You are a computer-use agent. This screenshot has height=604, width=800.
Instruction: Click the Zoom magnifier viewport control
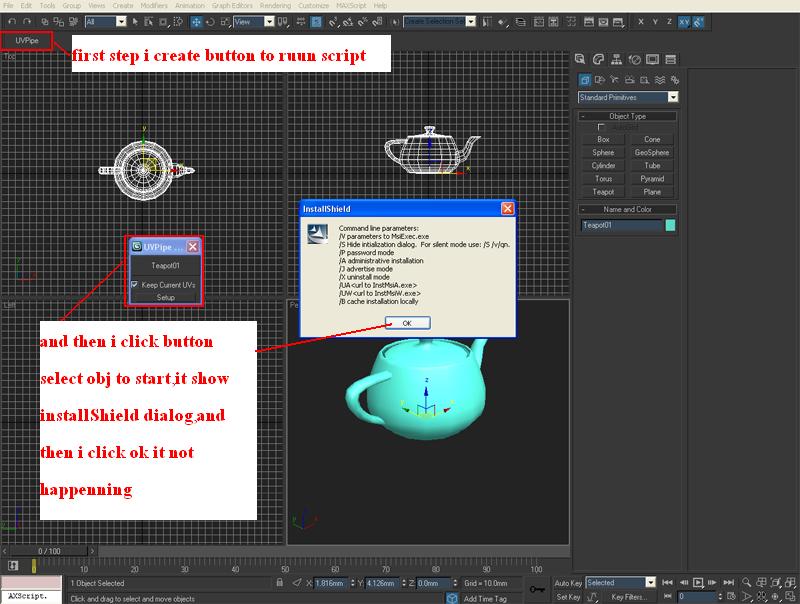click(x=746, y=582)
